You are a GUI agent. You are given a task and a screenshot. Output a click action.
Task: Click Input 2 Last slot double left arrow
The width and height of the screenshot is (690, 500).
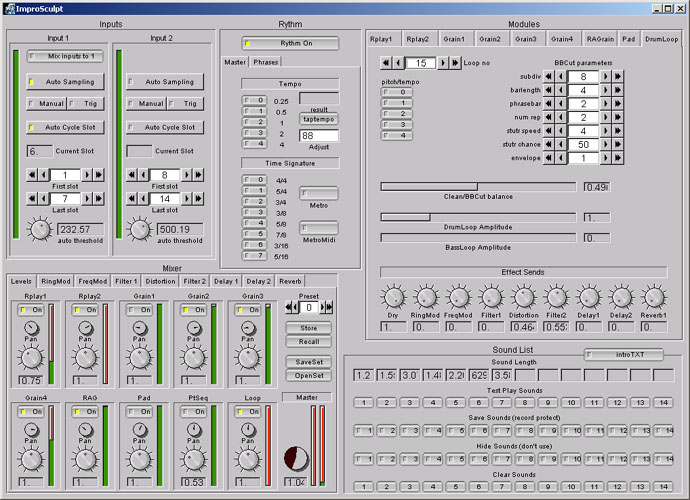(x=132, y=199)
